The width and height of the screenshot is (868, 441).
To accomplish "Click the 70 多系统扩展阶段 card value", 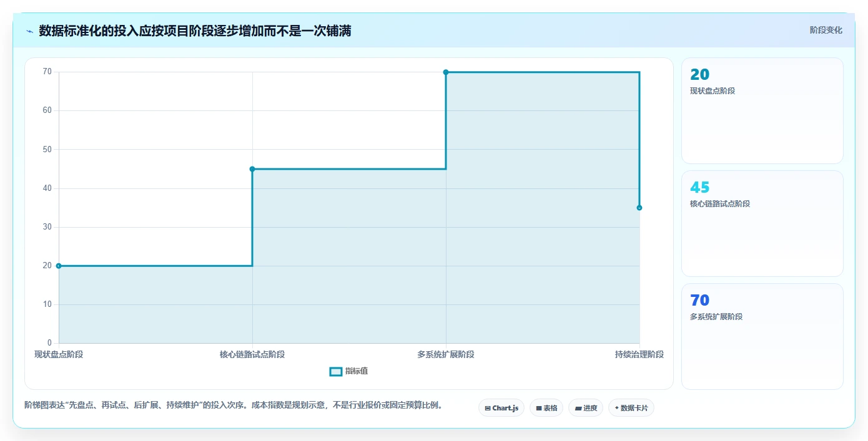I will pos(699,301).
